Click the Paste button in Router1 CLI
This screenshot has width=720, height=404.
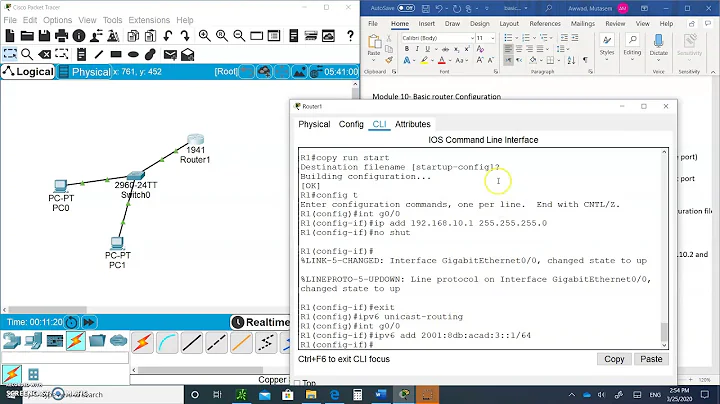tap(651, 359)
